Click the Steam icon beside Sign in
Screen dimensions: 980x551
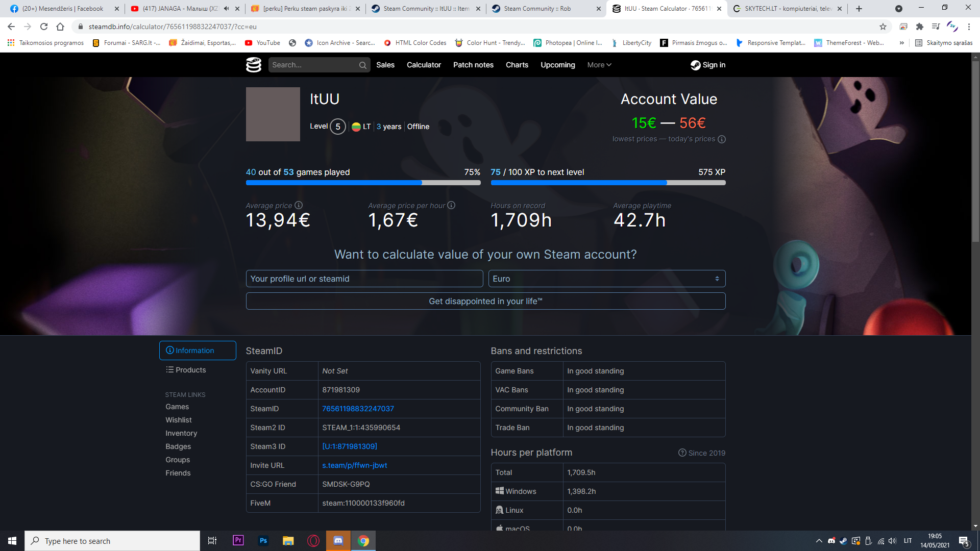695,65
